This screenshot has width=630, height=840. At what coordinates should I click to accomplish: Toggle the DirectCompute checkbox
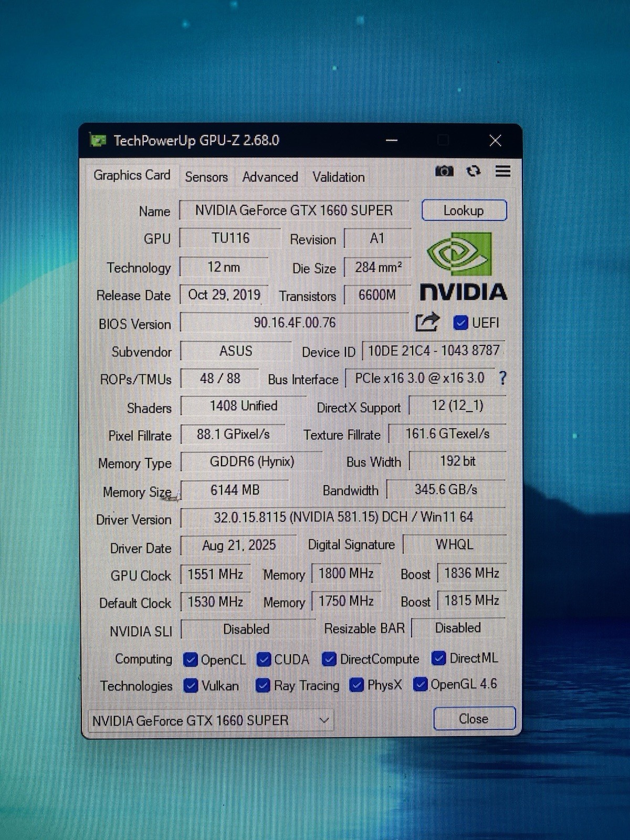coord(329,659)
